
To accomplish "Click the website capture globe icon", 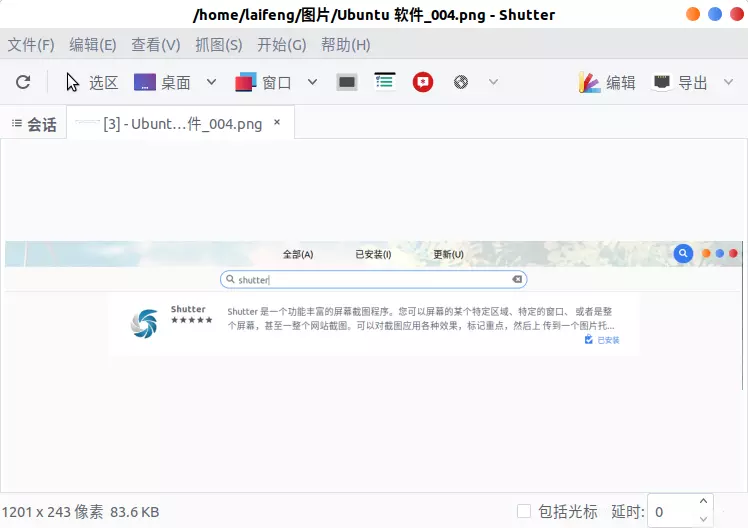I will coord(461,82).
